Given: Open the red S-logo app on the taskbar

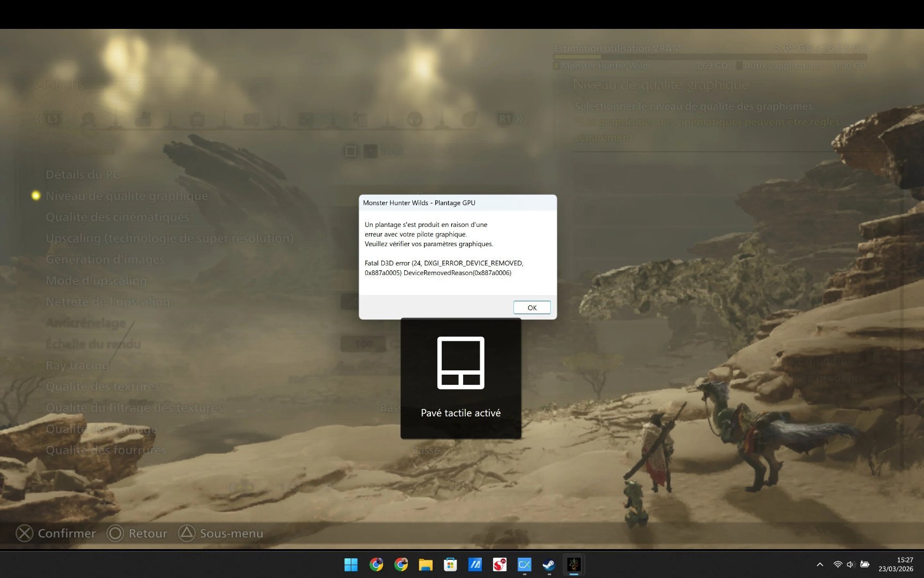Looking at the screenshot, I should pos(499,565).
